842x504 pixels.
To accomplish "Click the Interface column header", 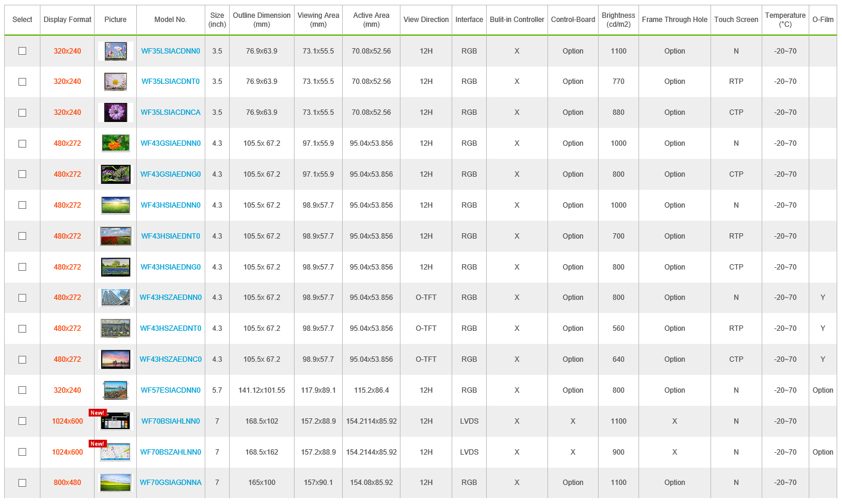I will [469, 20].
